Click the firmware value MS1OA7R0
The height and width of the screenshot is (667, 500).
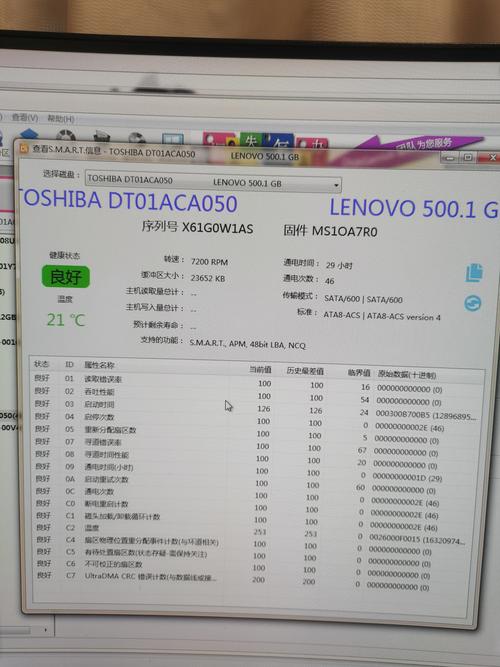click(x=345, y=231)
